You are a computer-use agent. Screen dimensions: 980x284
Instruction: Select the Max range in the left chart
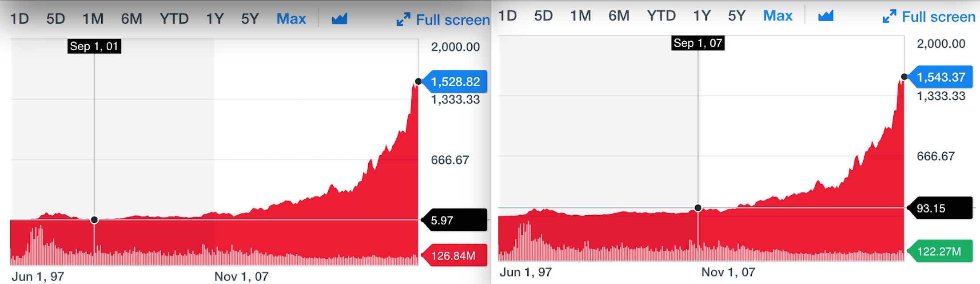[291, 19]
